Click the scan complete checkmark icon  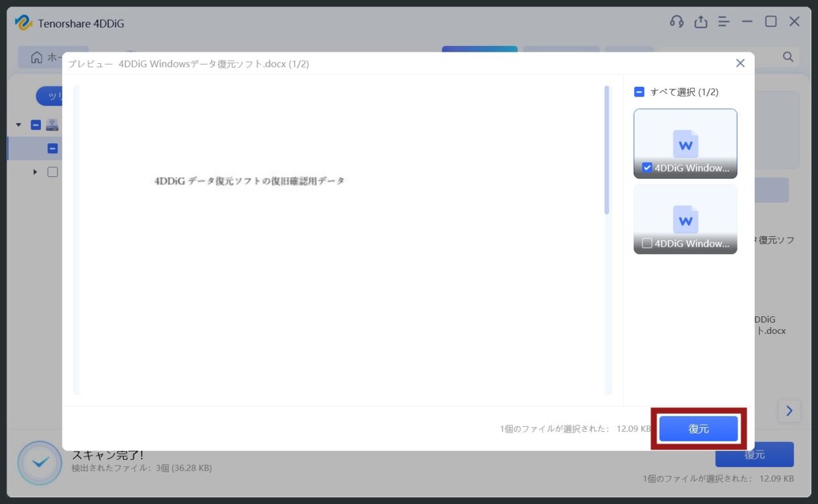click(x=40, y=462)
